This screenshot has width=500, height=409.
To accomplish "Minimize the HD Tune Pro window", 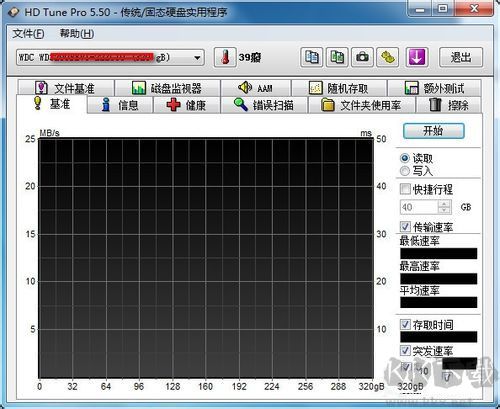I will click(x=420, y=9).
